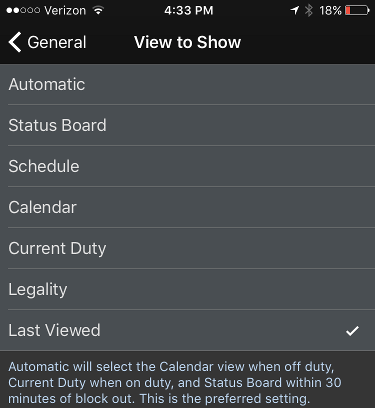Tap the battery indicator icon
The width and height of the screenshot is (375, 408).
[357, 10]
